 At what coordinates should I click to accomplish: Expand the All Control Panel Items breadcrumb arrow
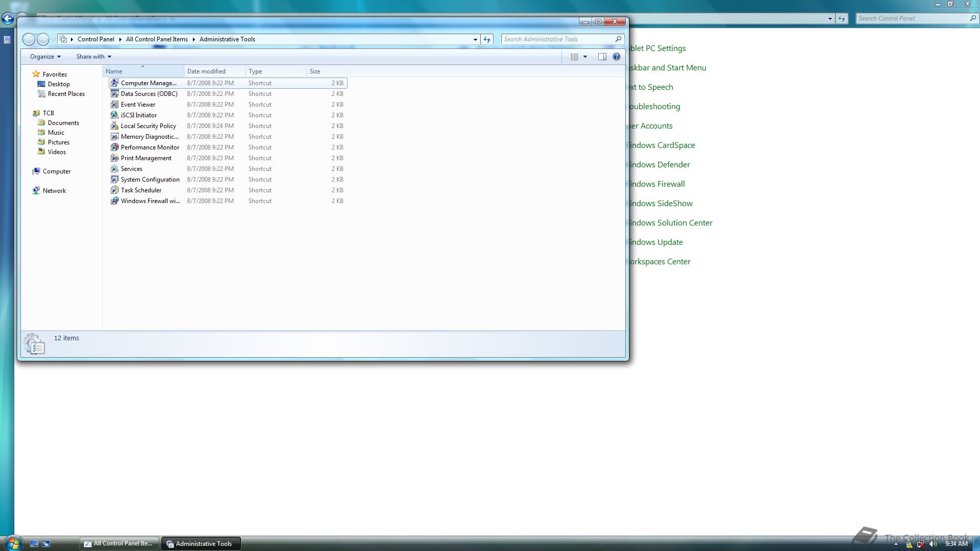pyautogui.click(x=194, y=39)
